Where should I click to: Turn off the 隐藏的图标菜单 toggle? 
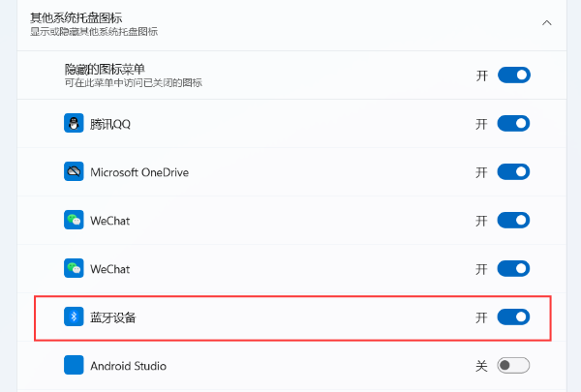pyautogui.click(x=513, y=75)
